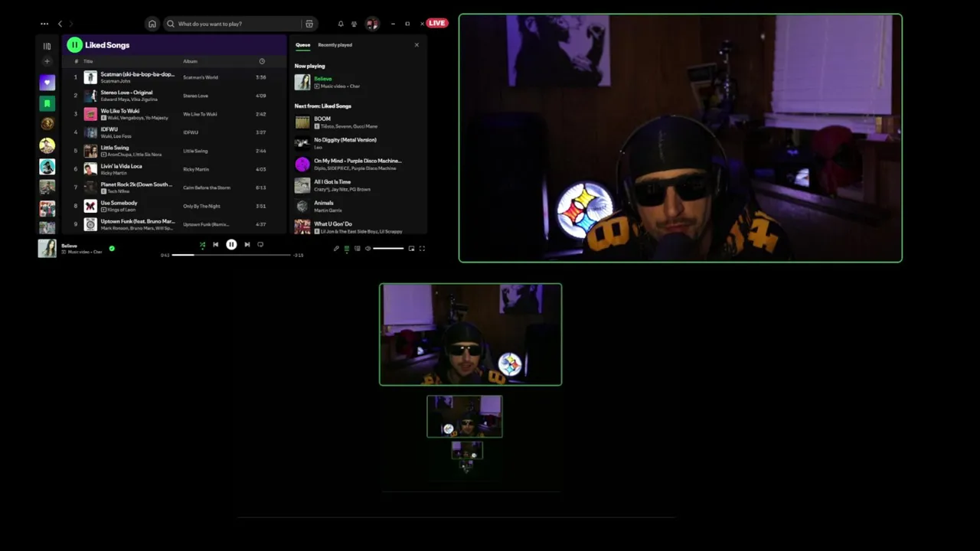This screenshot has height=551, width=980.
Task: Open the Browse icon in the search bar
Action: [309, 24]
